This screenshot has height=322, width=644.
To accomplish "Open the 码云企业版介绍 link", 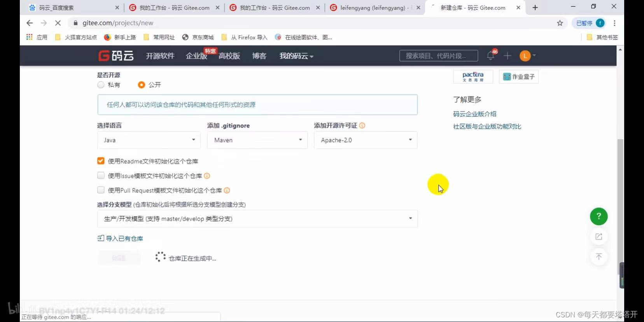I will pyautogui.click(x=474, y=114).
